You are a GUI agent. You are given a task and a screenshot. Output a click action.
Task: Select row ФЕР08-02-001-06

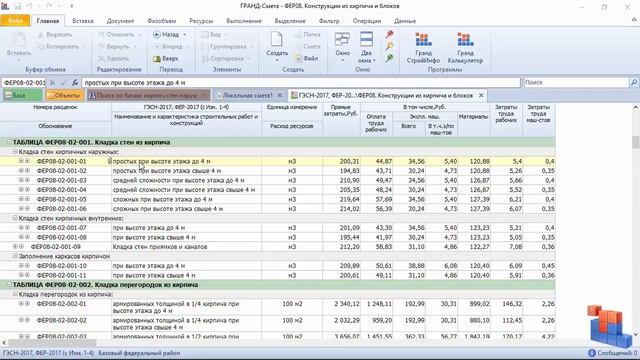278,209
